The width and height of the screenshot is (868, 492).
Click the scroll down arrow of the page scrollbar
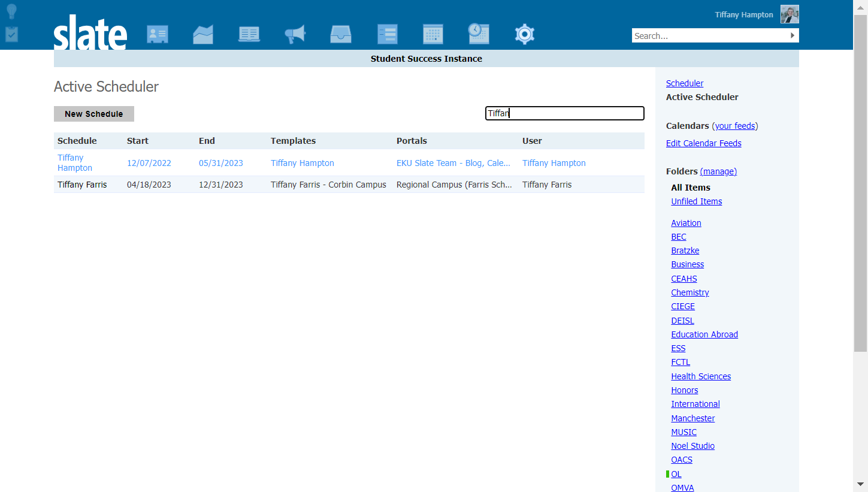tap(860, 484)
